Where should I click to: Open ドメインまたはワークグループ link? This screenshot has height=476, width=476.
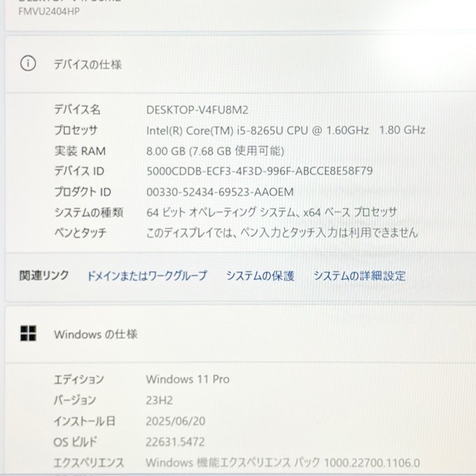[147, 276]
